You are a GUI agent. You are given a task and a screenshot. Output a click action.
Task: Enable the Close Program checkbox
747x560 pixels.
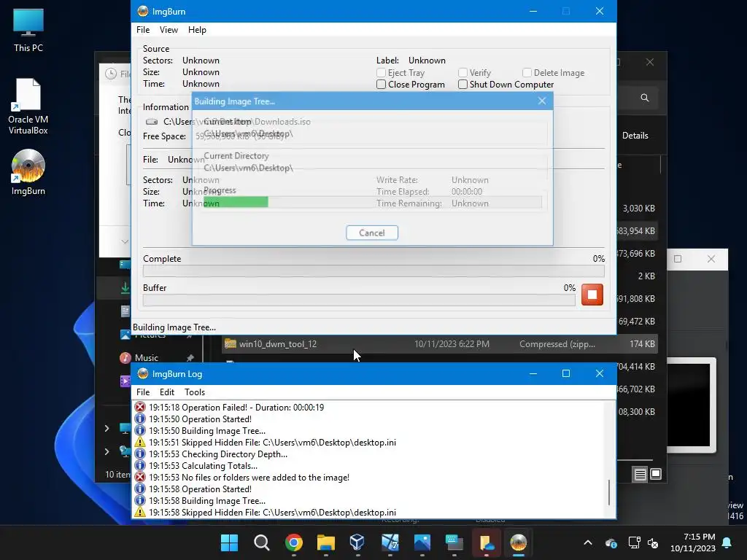click(x=381, y=85)
